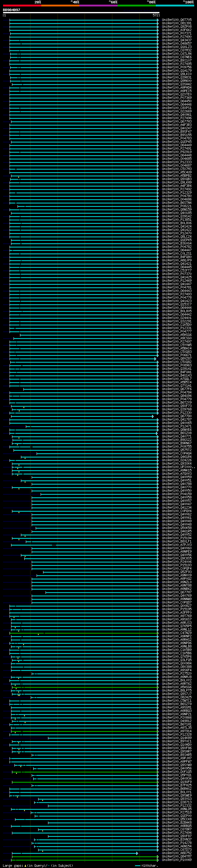Select label UniRef100_Q93YG3
The image size is (197, 868).
click(x=177, y=799)
